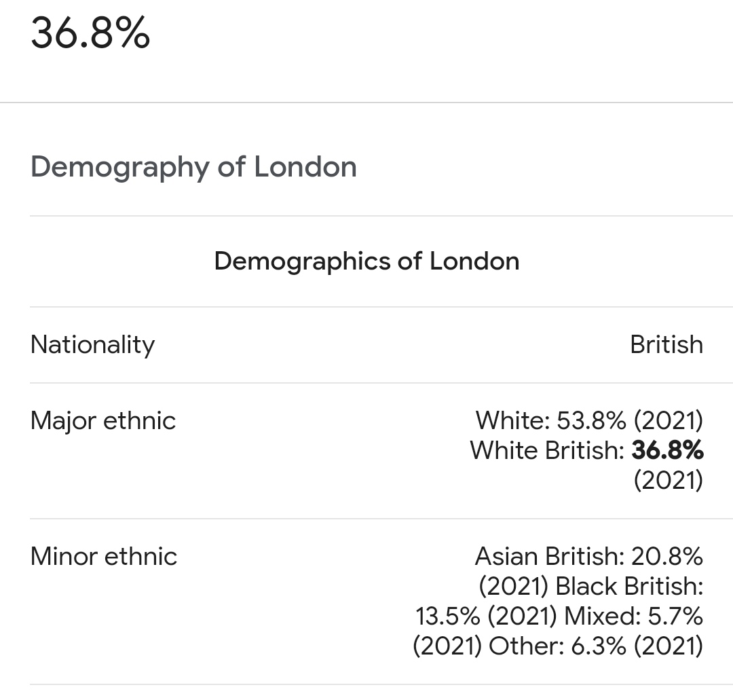The width and height of the screenshot is (733, 700).
Task: Click the large 36.8% answer at top
Action: (x=90, y=33)
